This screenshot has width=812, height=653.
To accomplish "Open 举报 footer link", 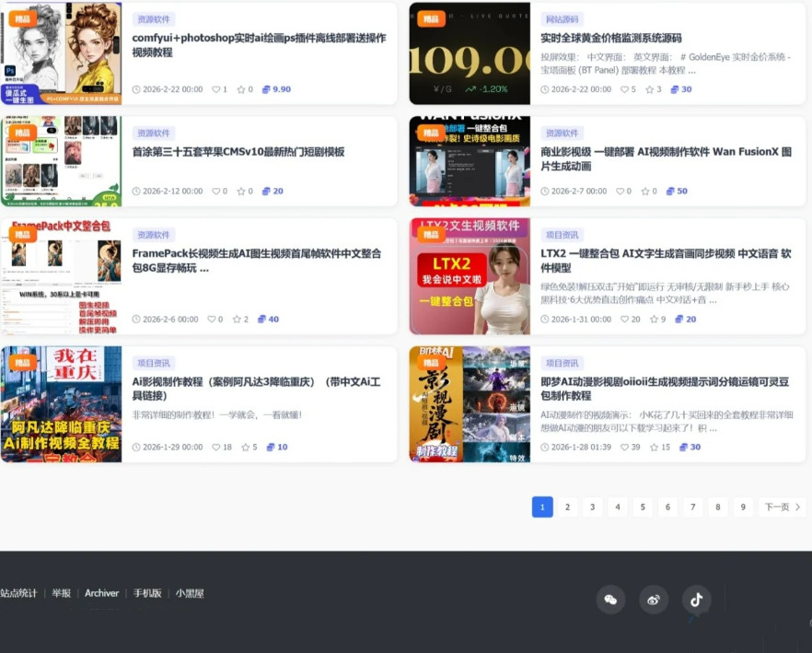I will click(61, 593).
